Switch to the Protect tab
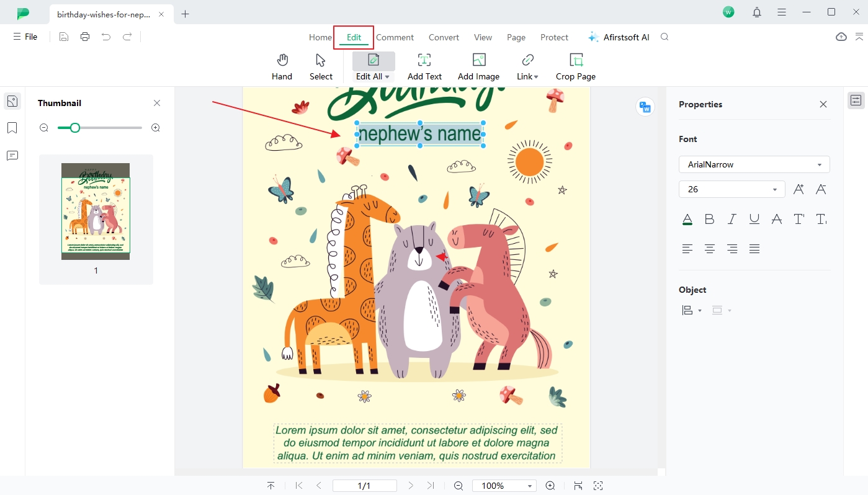 (x=554, y=37)
